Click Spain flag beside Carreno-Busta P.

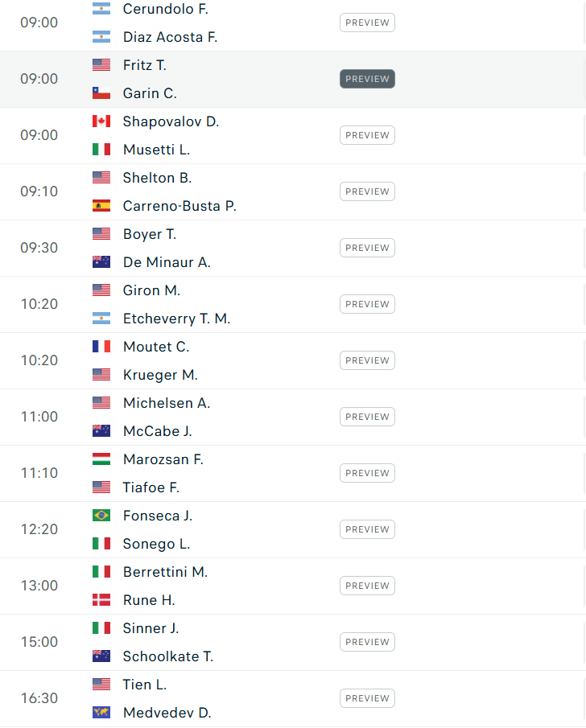click(101, 206)
